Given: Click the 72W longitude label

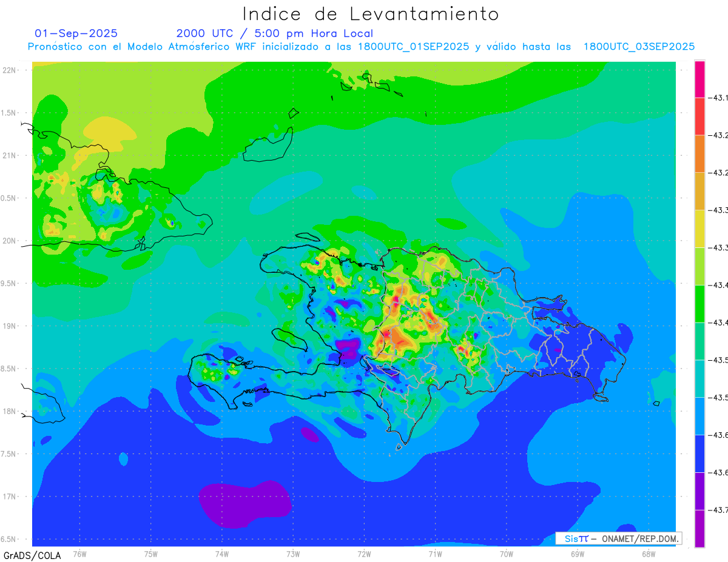Looking at the screenshot, I should [x=364, y=554].
